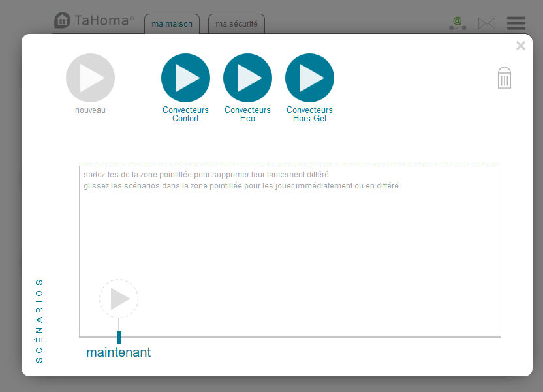
Task: Click the Convecteurs Eco text label
Action: coord(247,114)
